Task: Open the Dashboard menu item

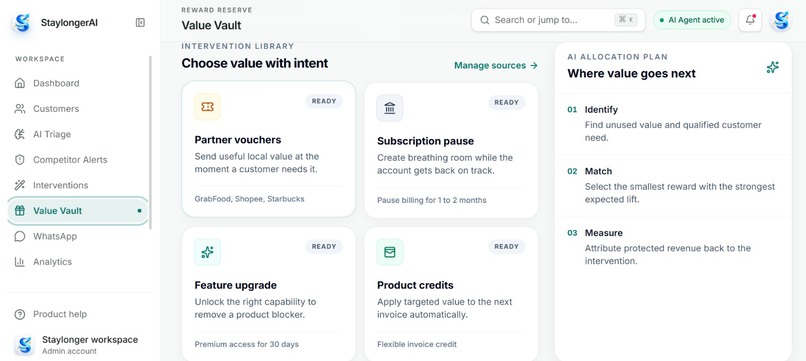Action: tap(78, 83)
